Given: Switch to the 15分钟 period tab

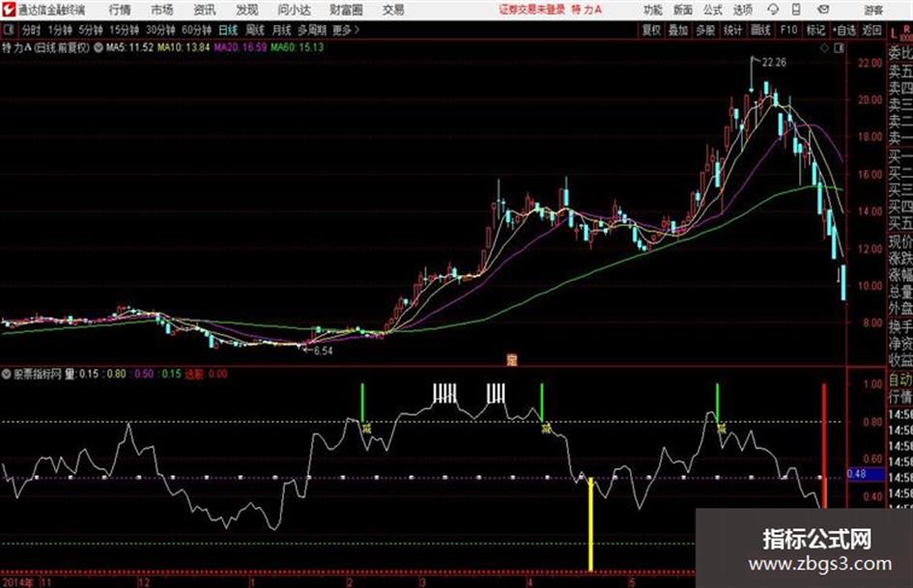Looking at the screenshot, I should 124,30.
